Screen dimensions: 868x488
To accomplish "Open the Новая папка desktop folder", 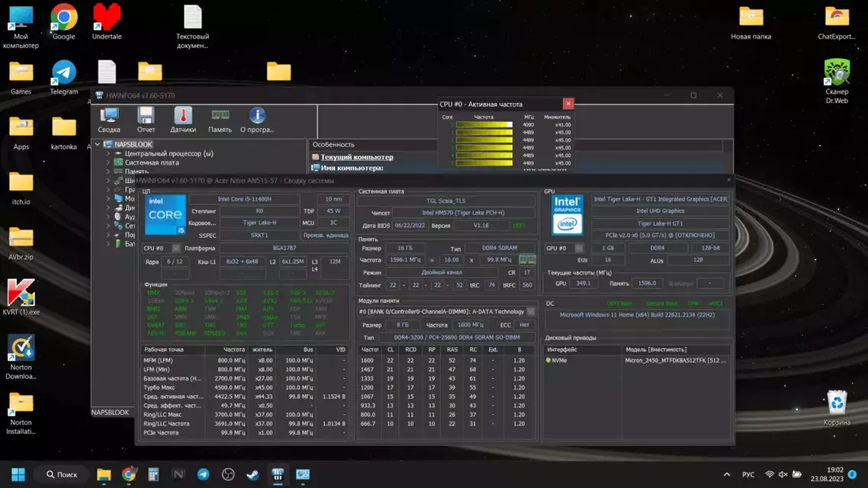I will pos(751,23).
